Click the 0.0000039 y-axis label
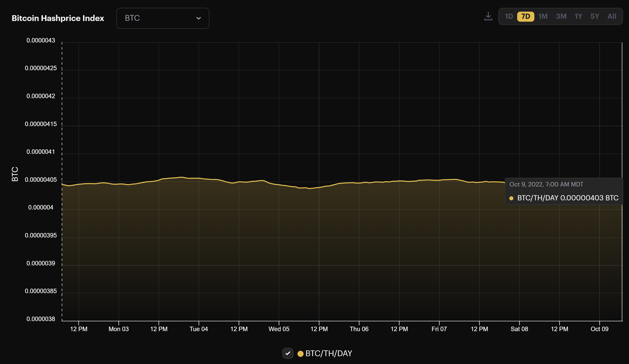 tap(41, 263)
